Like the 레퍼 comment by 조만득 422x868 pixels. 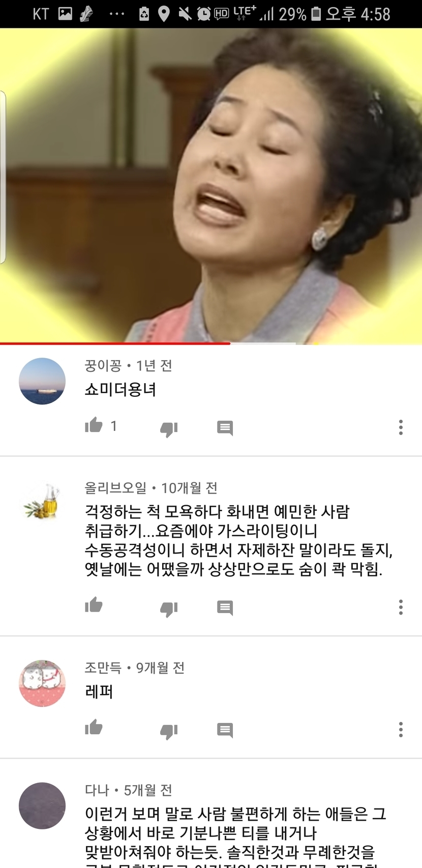point(94,728)
